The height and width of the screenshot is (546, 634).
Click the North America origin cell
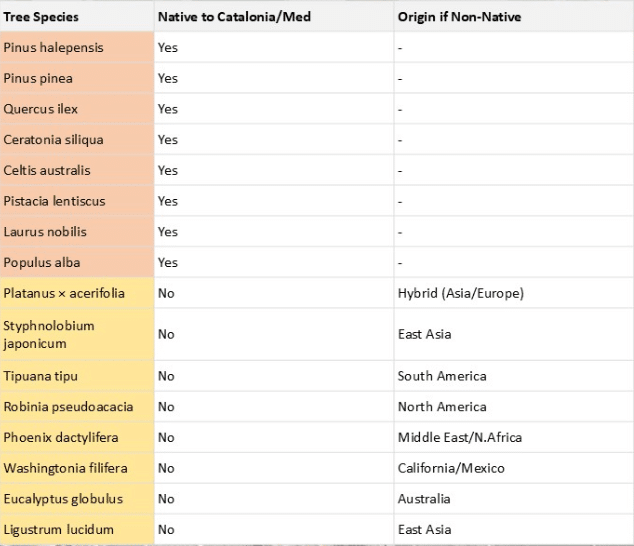[442, 407]
